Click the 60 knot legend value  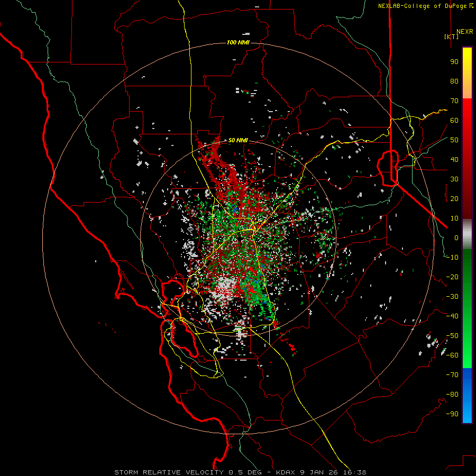point(454,120)
